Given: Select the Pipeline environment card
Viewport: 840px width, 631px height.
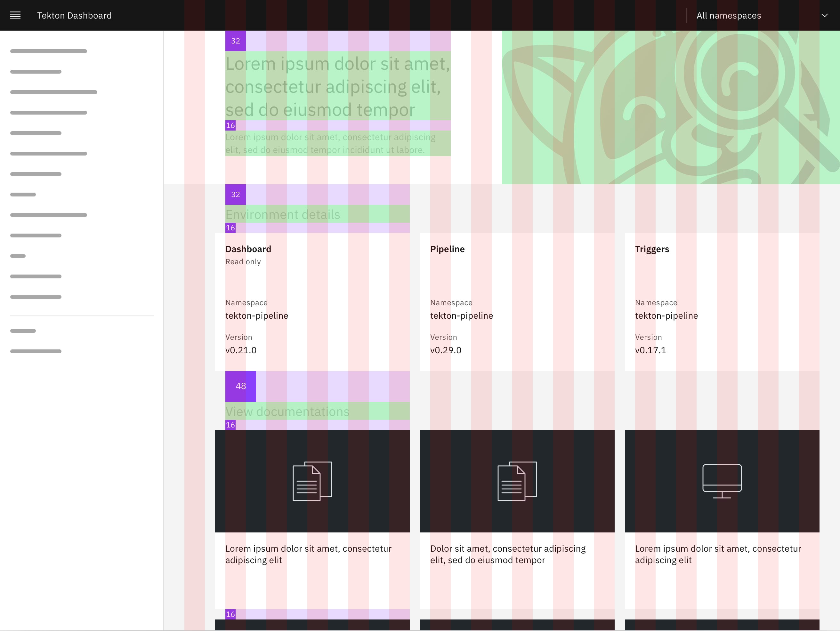Looking at the screenshot, I should click(x=517, y=302).
